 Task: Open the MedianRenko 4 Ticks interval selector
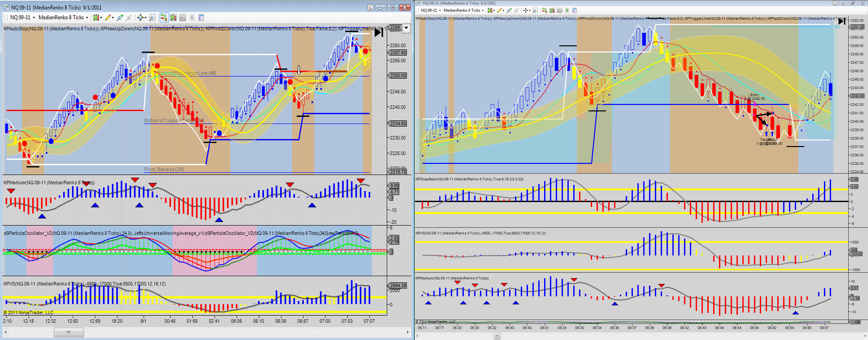click(463, 10)
